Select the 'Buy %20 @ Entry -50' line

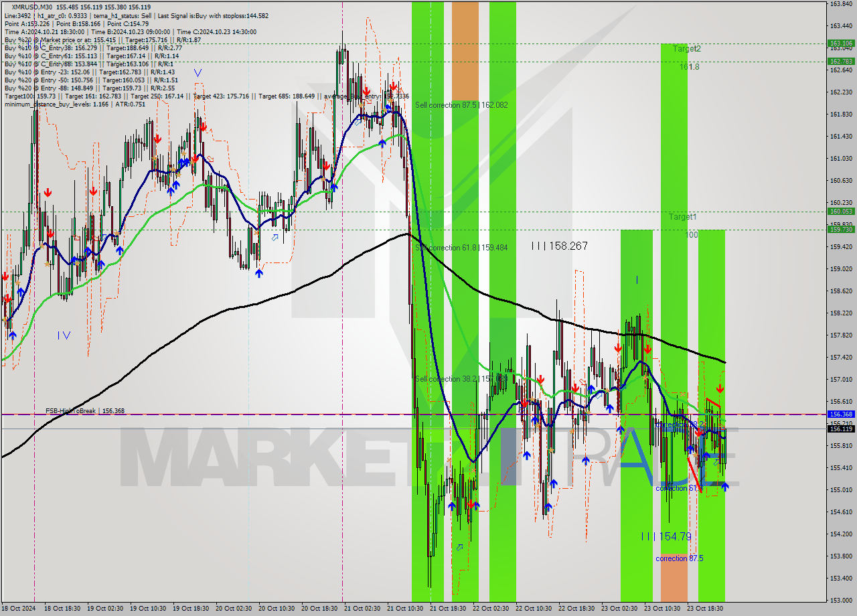(91, 80)
